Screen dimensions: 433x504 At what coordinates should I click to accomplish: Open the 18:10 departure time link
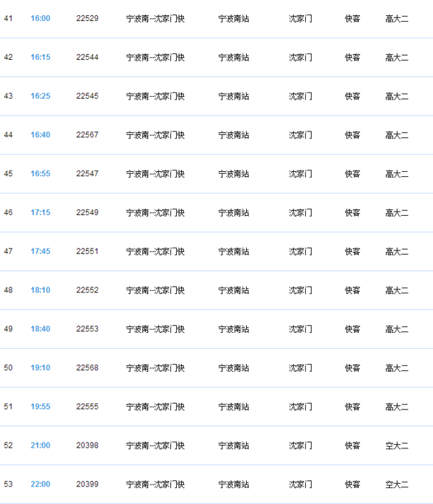(40, 290)
